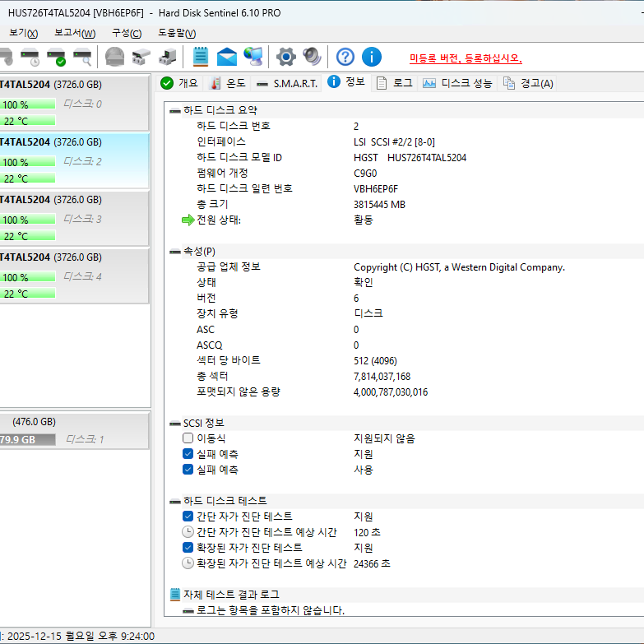The height and width of the screenshot is (644, 644).
Task: Click the 79.9 GB usage bar
Action: (27, 439)
